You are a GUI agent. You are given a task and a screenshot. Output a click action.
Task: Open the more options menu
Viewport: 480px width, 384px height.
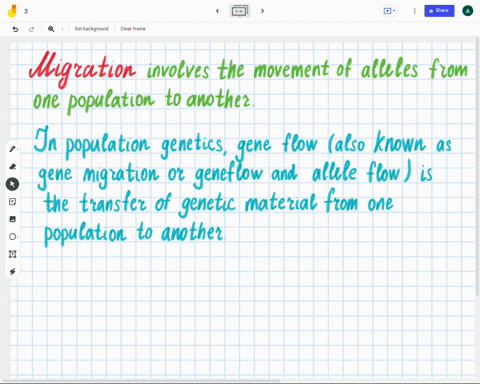point(414,11)
